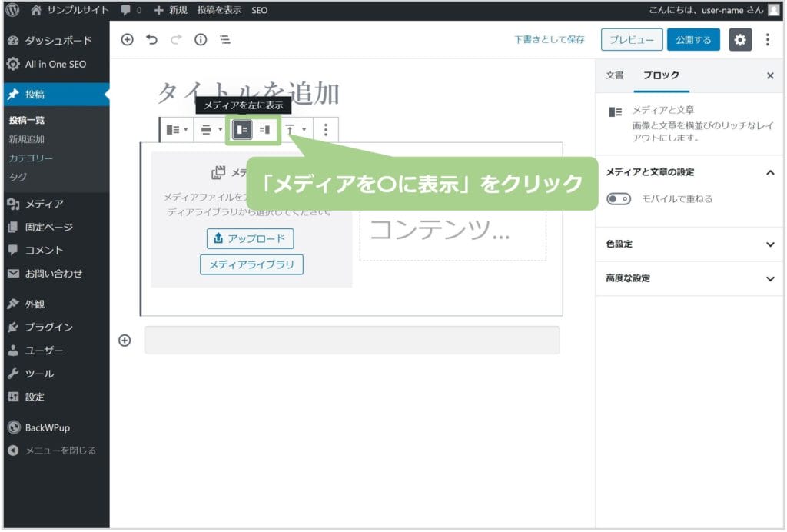Click カテゴリー submenu link
This screenshot has height=532, width=787.
(x=31, y=158)
